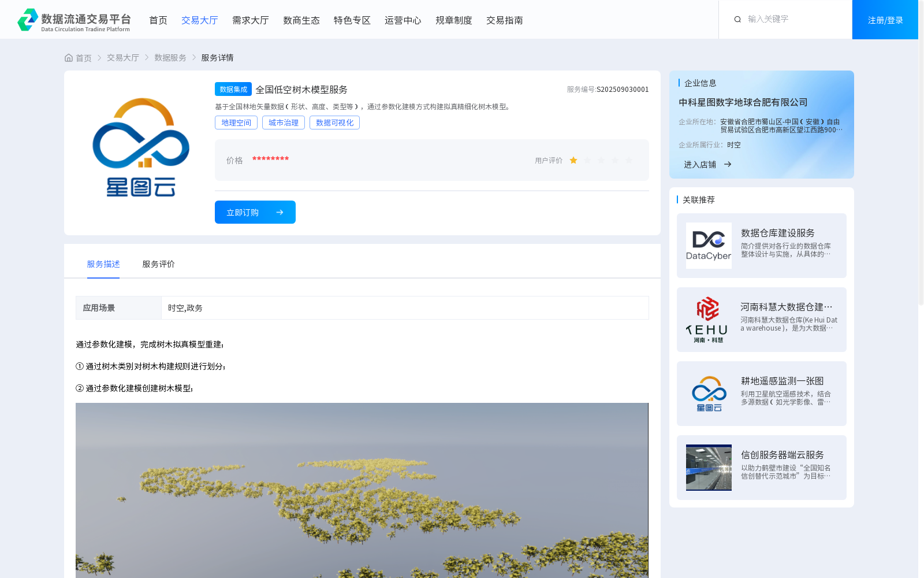The image size is (924, 578).
Task: Click the service title 全国低空树木模型服务
Action: [x=301, y=90]
